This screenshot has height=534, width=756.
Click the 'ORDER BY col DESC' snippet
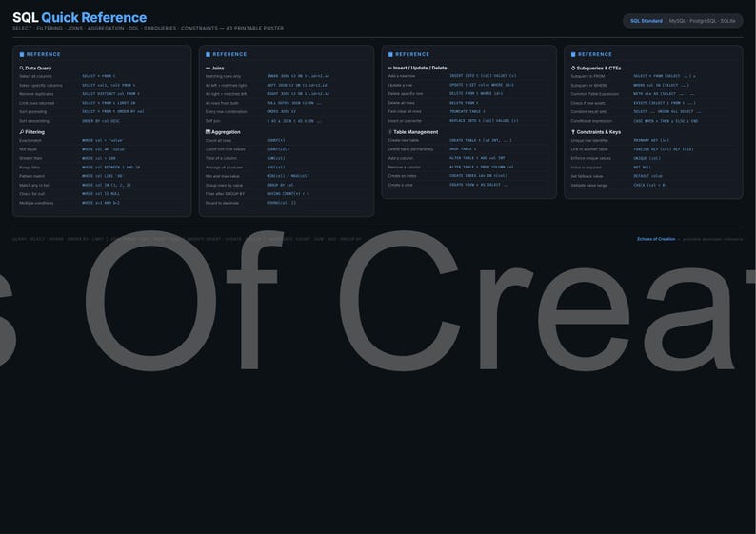101,121
